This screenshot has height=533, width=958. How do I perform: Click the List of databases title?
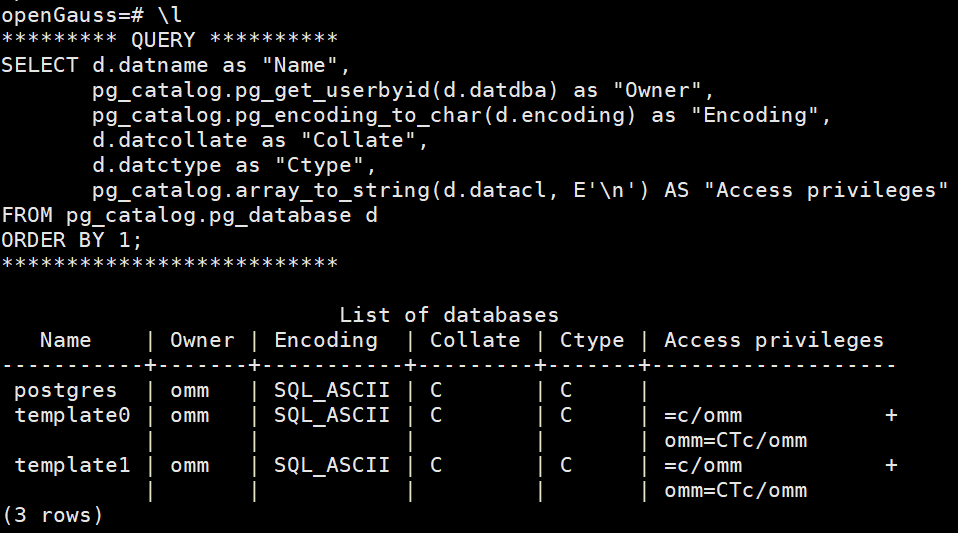click(449, 316)
